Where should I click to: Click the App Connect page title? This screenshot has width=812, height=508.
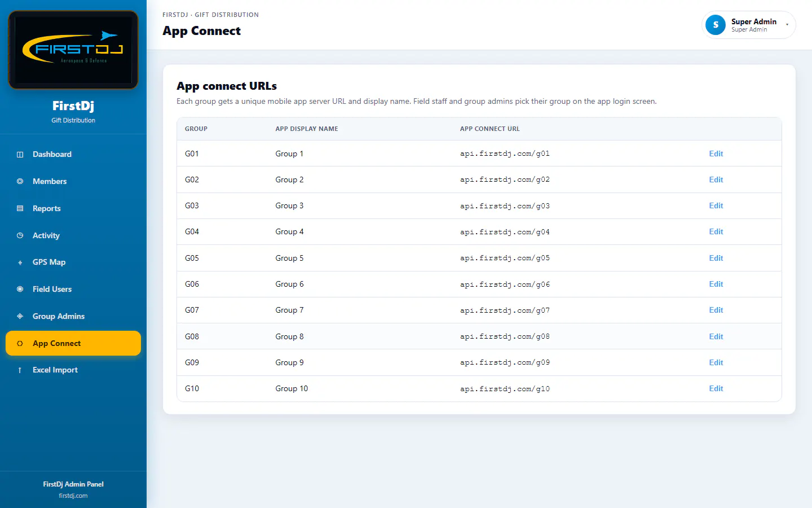201,31
